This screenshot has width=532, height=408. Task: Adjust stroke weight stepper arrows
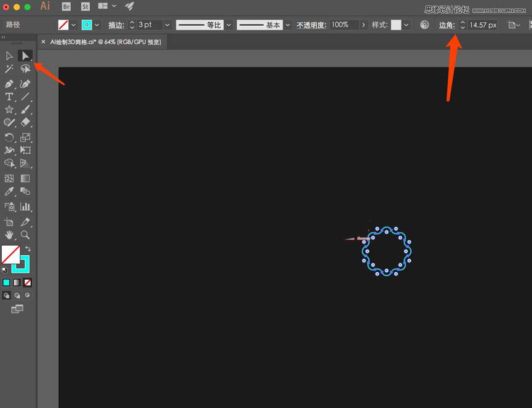(132, 25)
